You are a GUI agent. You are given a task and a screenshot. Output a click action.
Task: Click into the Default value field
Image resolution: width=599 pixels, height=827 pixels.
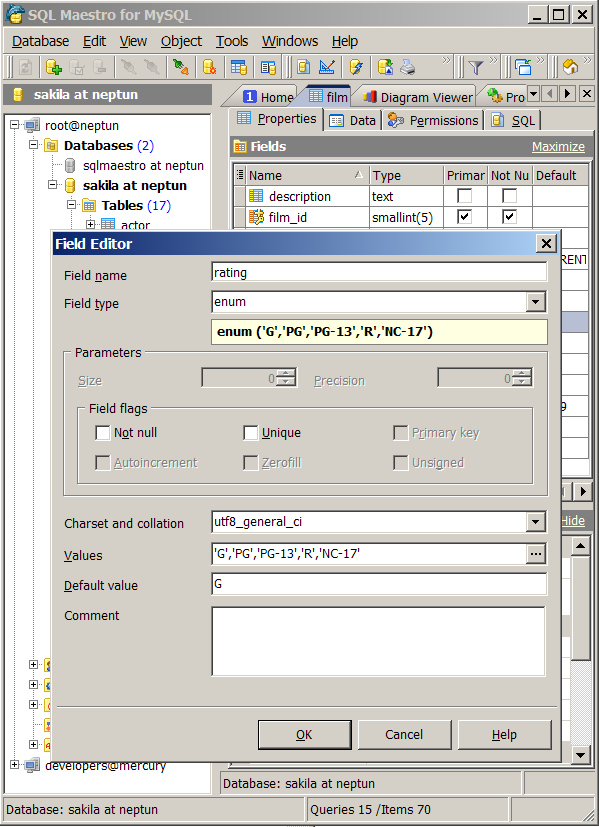coord(379,584)
